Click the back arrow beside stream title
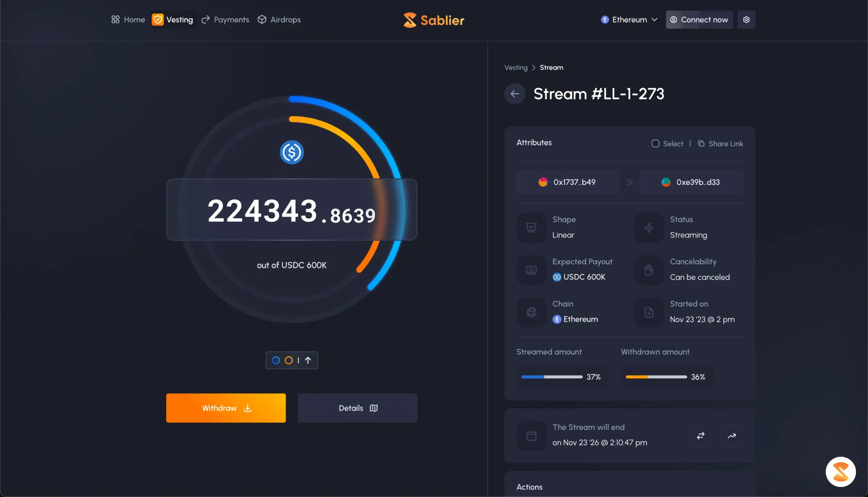 point(515,94)
